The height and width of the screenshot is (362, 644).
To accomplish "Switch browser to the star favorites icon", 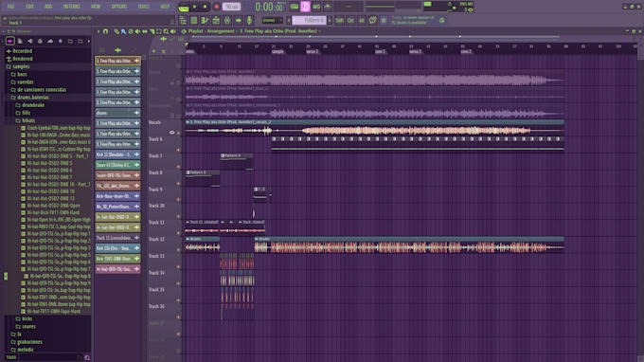I will (60, 41).
